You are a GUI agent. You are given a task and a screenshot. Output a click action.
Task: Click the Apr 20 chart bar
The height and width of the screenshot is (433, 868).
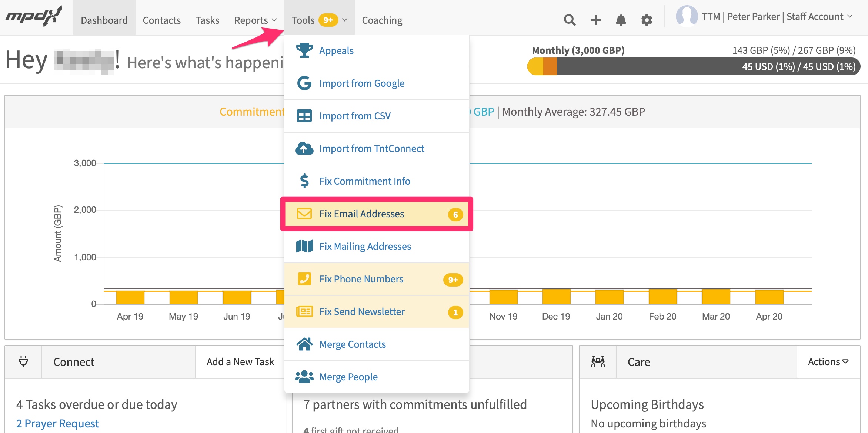pyautogui.click(x=769, y=297)
